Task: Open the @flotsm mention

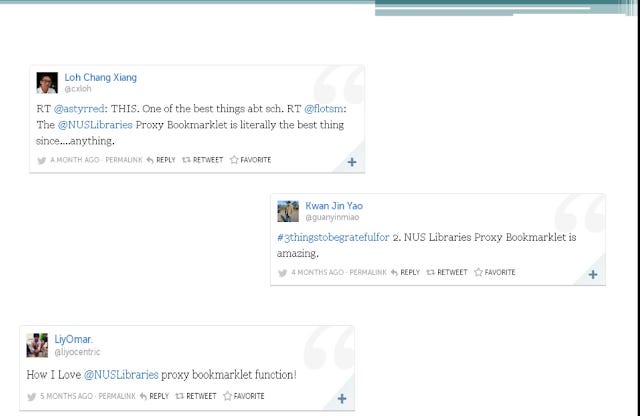Action: click(x=324, y=109)
